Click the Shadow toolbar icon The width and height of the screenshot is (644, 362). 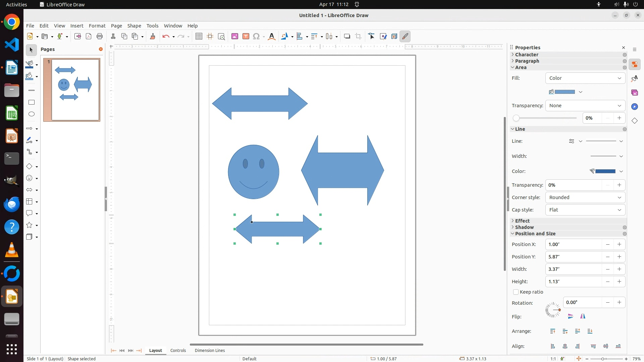tap(347, 36)
